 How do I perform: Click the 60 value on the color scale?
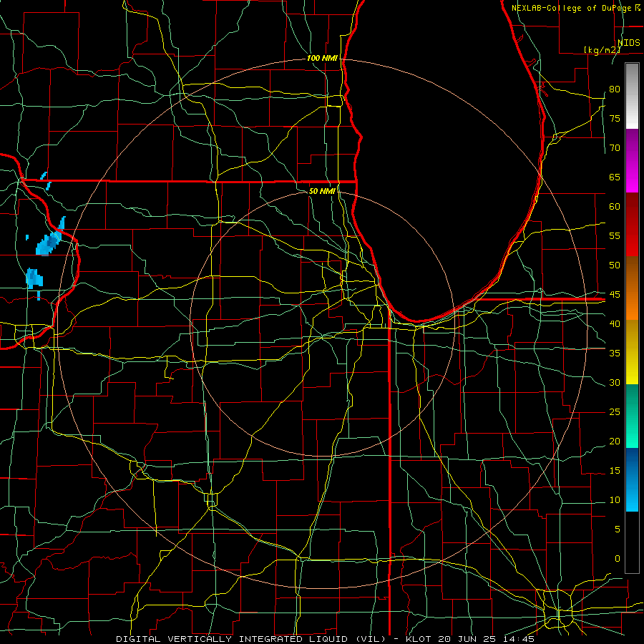615,207
